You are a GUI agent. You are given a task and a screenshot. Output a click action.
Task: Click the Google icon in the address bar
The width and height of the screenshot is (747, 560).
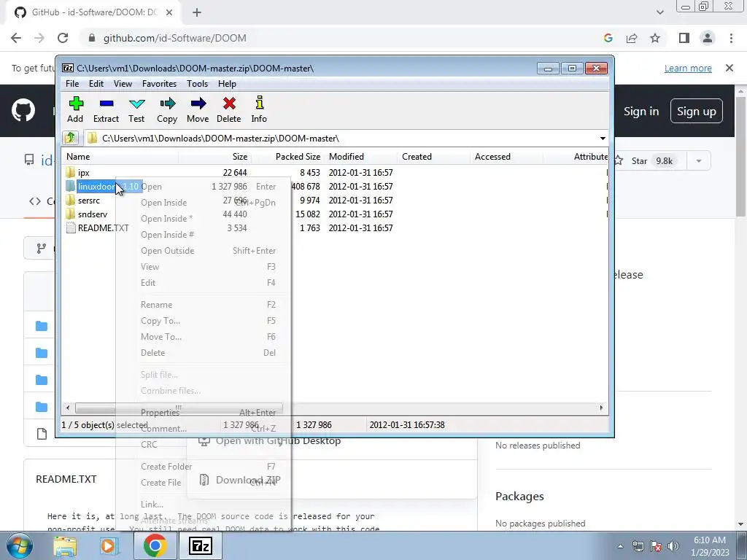coord(608,38)
